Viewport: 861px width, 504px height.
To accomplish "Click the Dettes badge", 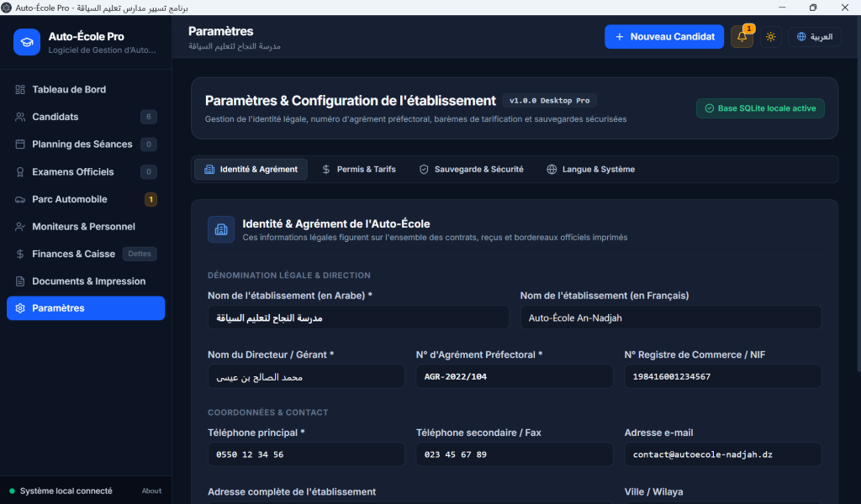I will point(140,254).
